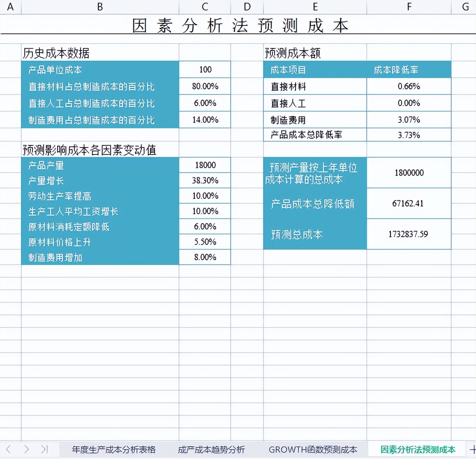Select the 产品成本总降低额 67162.41 cell
Screen dimensions: 476x459
[x=409, y=204]
